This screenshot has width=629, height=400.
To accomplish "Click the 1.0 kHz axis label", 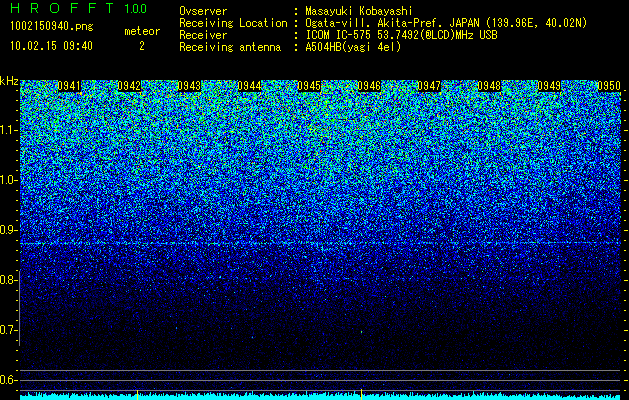I will (8, 180).
